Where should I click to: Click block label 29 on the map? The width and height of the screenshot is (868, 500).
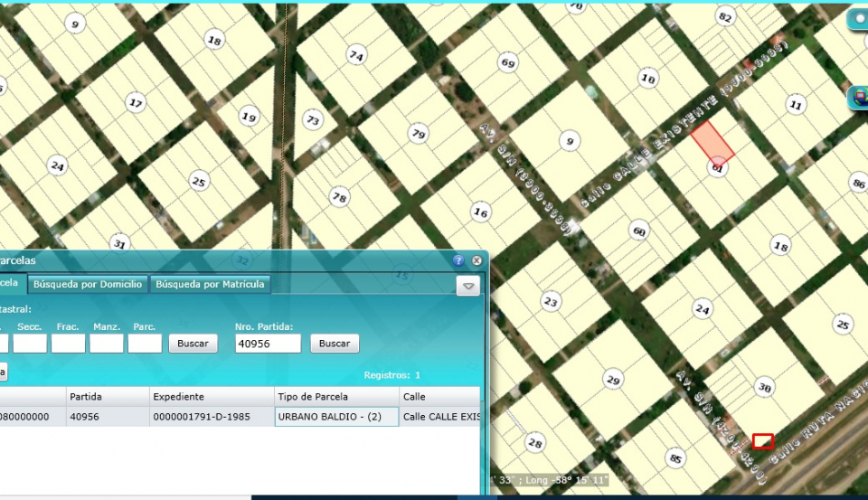click(613, 380)
